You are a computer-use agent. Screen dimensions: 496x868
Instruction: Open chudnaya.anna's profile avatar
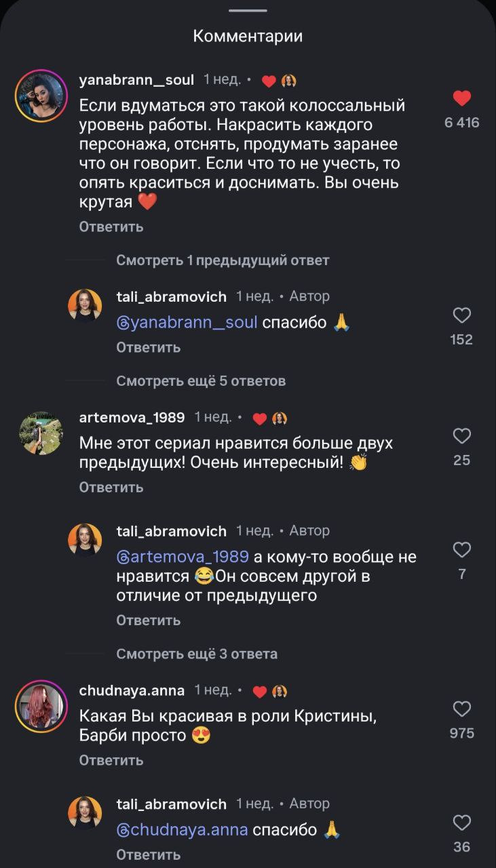point(41,706)
